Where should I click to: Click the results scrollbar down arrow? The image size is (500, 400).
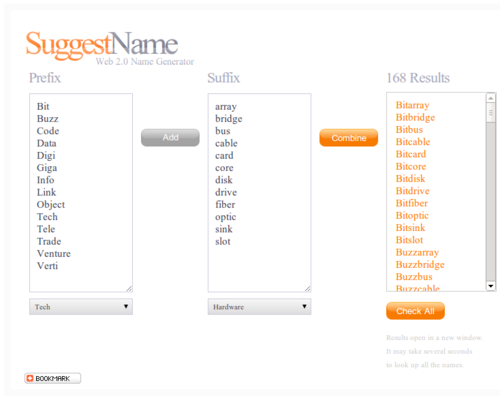pyautogui.click(x=491, y=286)
